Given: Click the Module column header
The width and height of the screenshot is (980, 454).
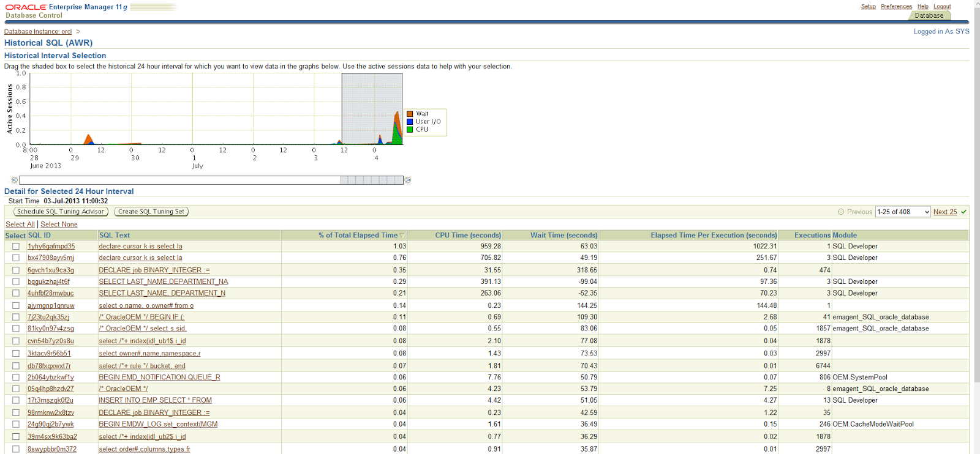Looking at the screenshot, I should (845, 236).
